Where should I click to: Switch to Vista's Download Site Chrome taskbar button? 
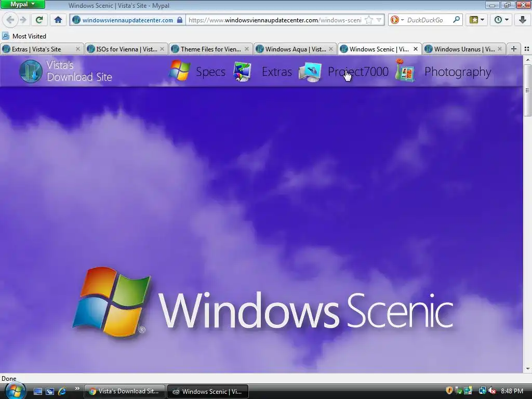click(125, 391)
